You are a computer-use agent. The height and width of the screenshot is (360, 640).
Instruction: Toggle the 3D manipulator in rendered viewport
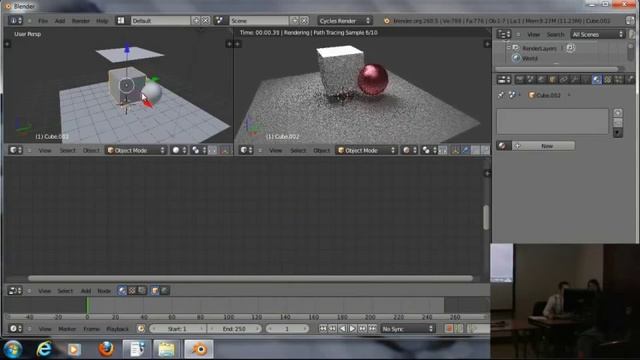pyautogui.click(x=456, y=150)
